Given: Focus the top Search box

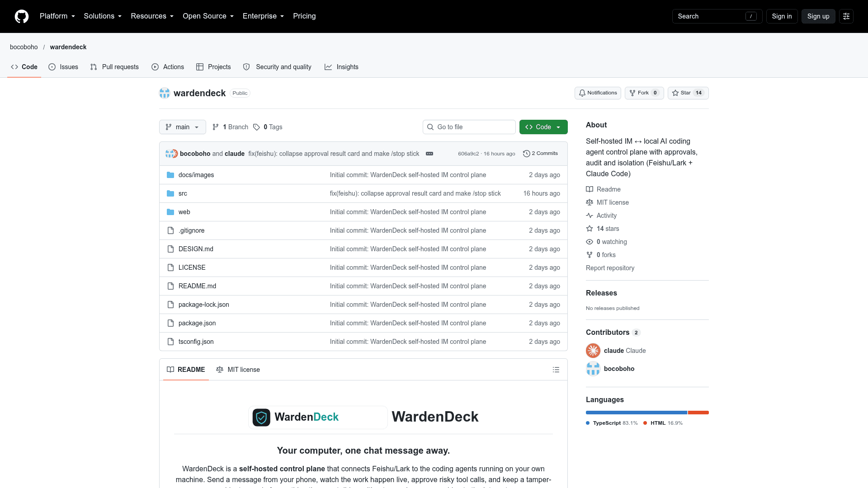Looking at the screenshot, I should tap(717, 16).
